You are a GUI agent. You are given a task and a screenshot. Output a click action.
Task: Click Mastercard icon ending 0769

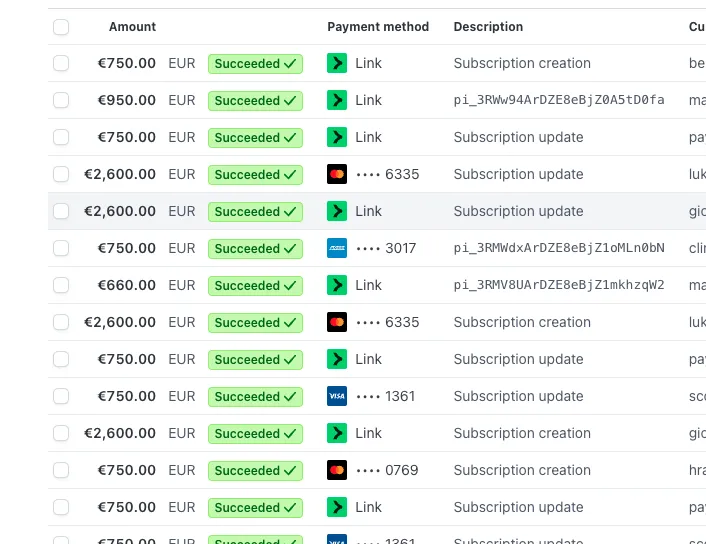point(337,470)
